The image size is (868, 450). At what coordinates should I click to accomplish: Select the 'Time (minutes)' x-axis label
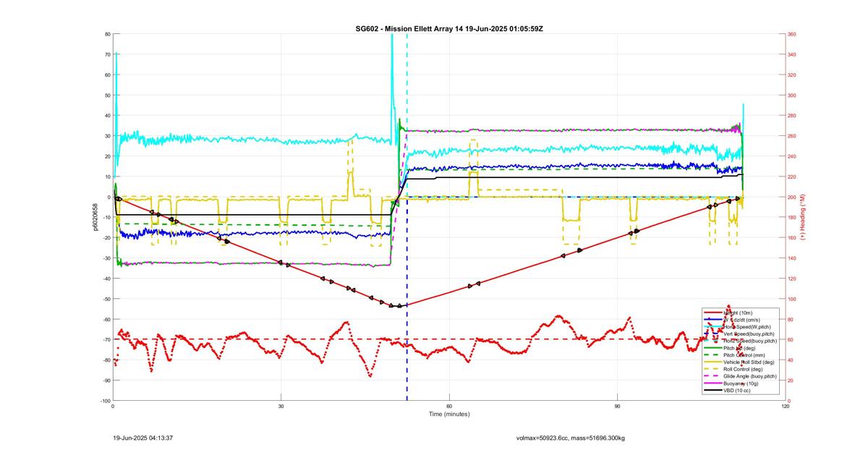(x=449, y=414)
